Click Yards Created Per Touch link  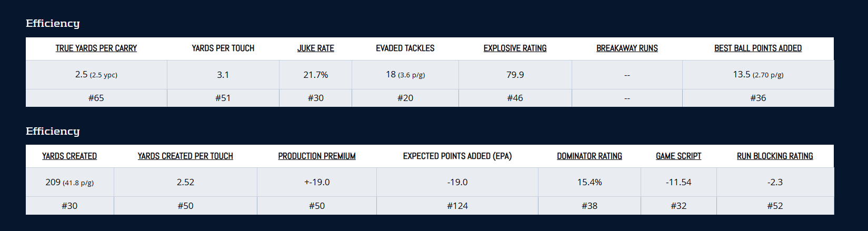185,156
